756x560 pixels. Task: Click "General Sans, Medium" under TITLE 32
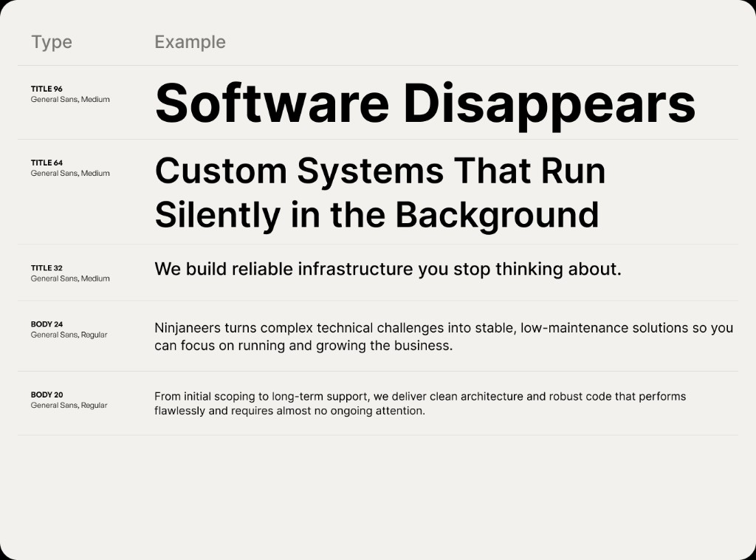pyautogui.click(x=70, y=279)
